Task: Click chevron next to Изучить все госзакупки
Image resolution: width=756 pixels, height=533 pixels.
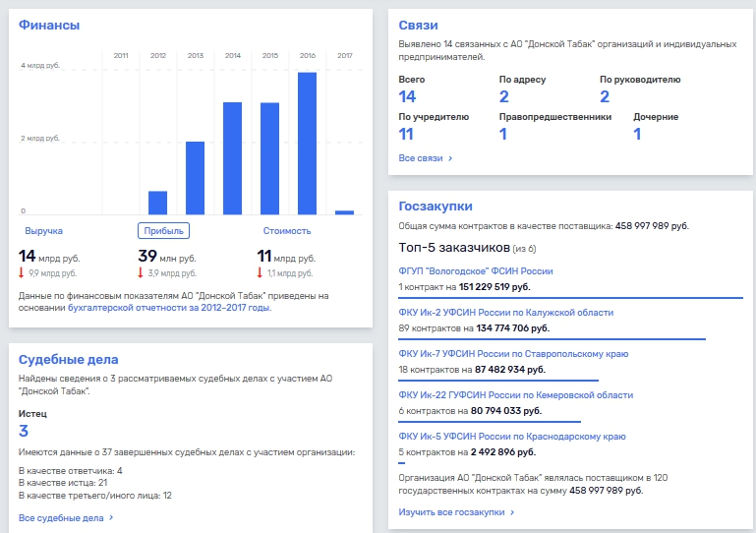Action: 512,512
